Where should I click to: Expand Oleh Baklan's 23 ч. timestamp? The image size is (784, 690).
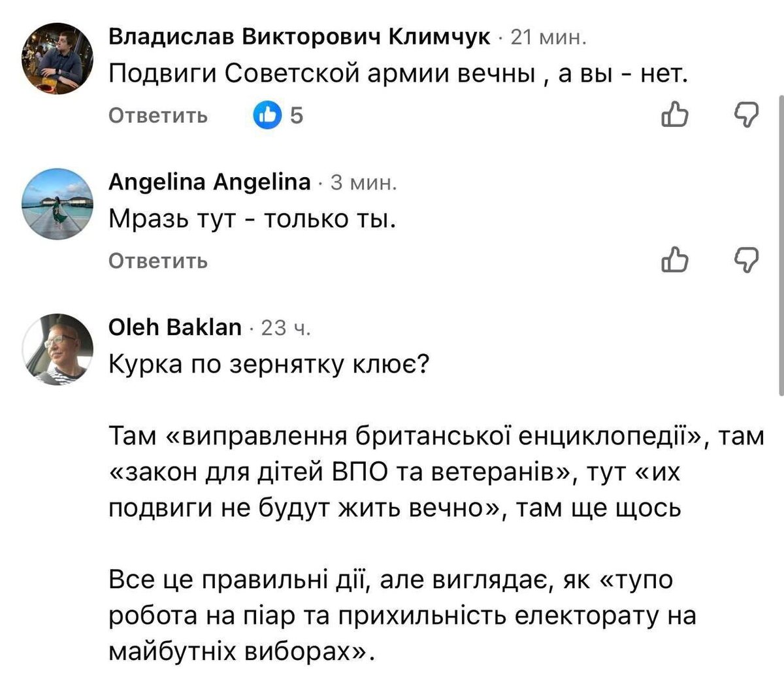[286, 328]
